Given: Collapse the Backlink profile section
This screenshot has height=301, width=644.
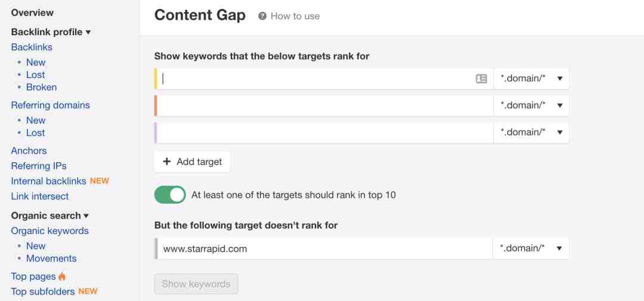Looking at the screenshot, I should [51, 32].
